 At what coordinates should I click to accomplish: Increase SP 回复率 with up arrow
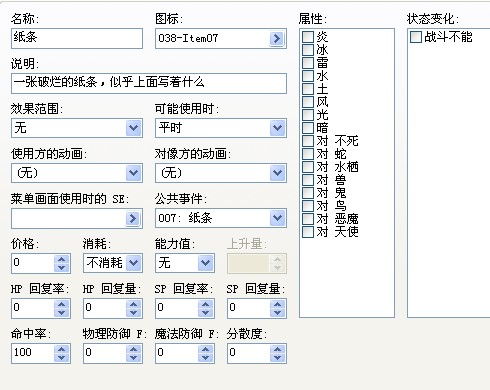tap(206, 304)
